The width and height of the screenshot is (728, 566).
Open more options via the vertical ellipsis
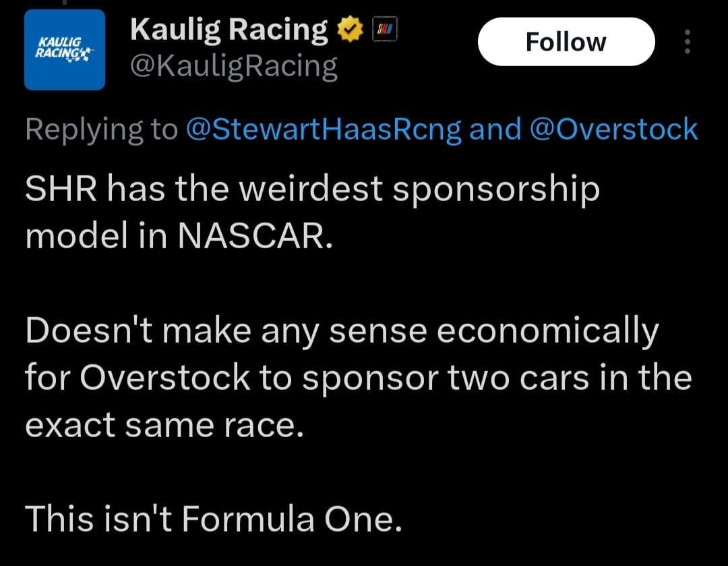689,42
